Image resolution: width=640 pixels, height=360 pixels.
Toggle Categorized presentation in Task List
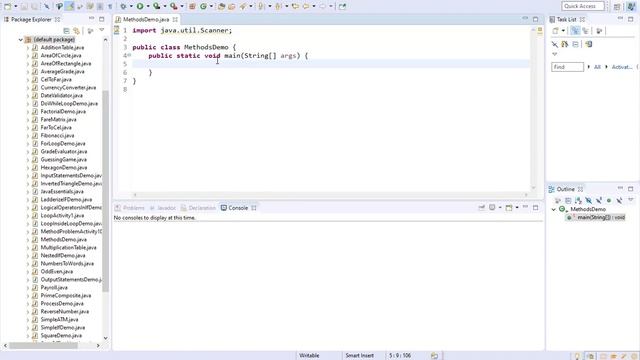click(x=575, y=31)
